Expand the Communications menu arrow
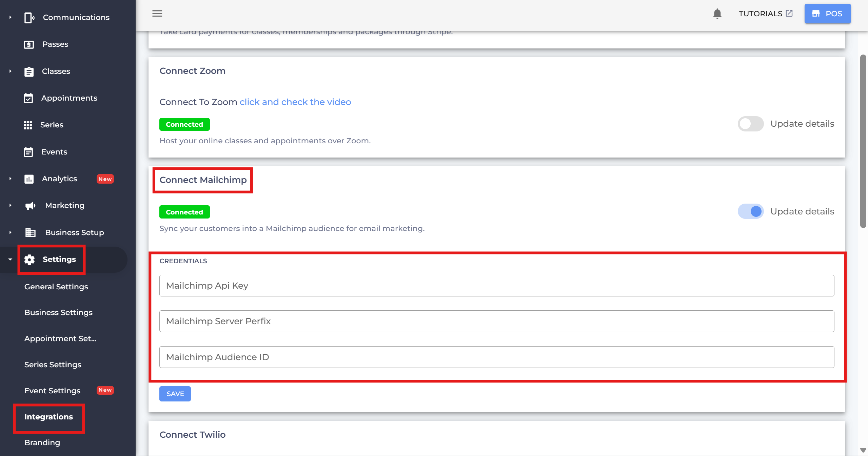868x456 pixels. (10, 17)
